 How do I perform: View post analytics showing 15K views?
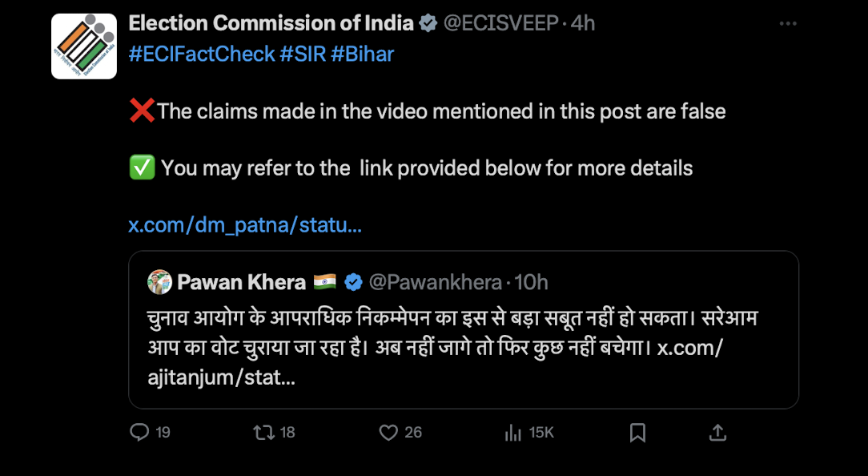(513, 433)
